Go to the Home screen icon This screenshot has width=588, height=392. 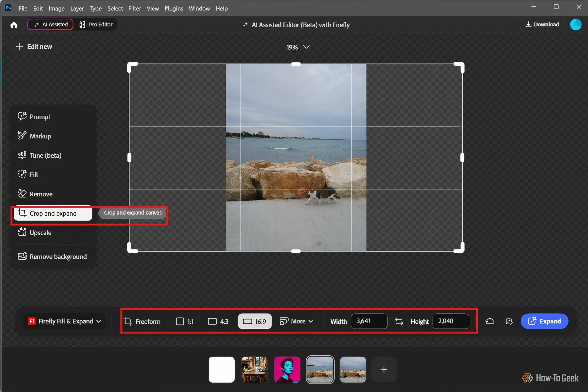(x=14, y=25)
